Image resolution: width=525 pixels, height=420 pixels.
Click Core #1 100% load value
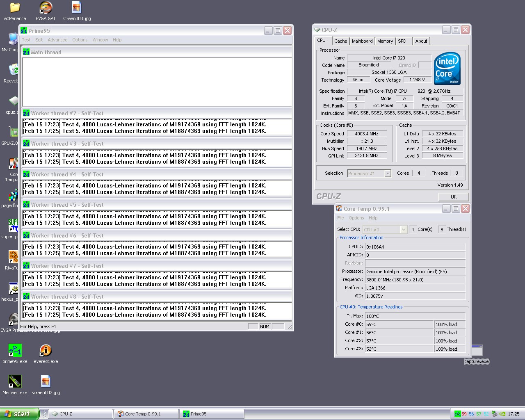pos(450,333)
